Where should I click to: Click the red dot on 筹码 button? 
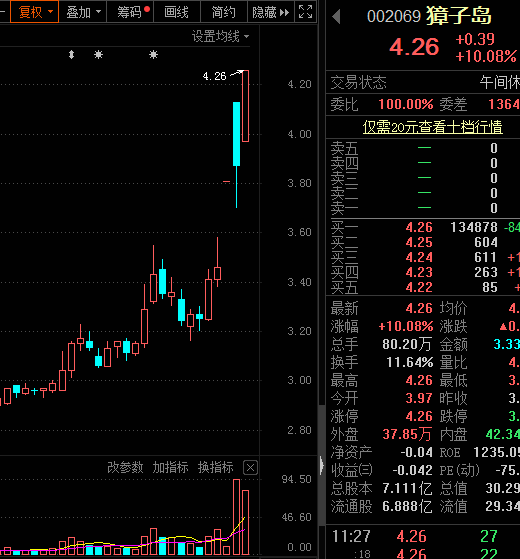pyautogui.click(x=147, y=9)
